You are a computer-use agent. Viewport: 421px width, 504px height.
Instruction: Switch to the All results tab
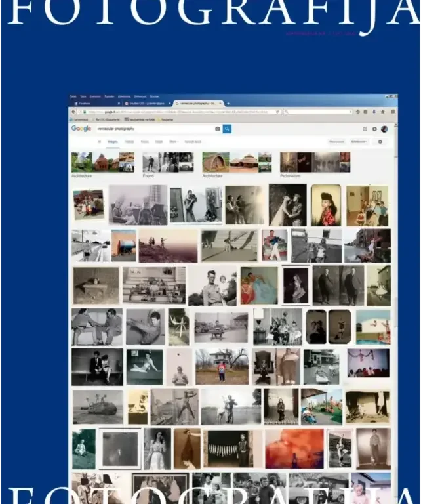pyautogui.click(x=99, y=142)
